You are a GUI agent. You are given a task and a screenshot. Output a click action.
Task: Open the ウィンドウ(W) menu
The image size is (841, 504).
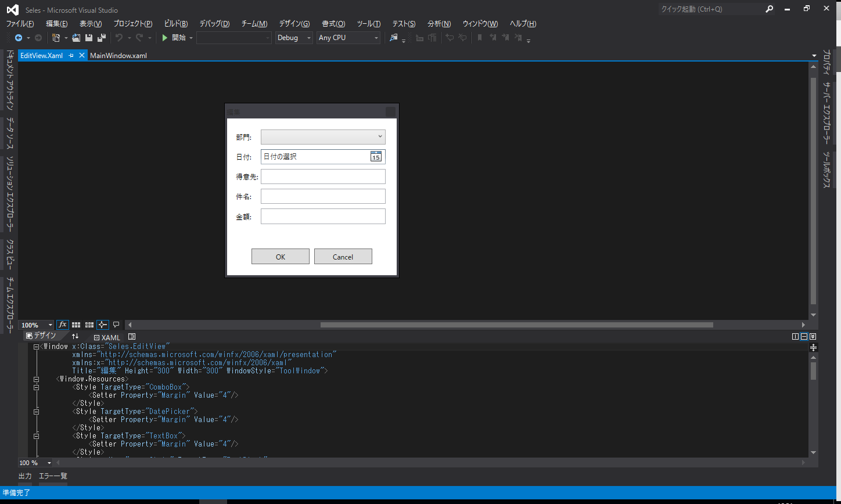pos(480,24)
